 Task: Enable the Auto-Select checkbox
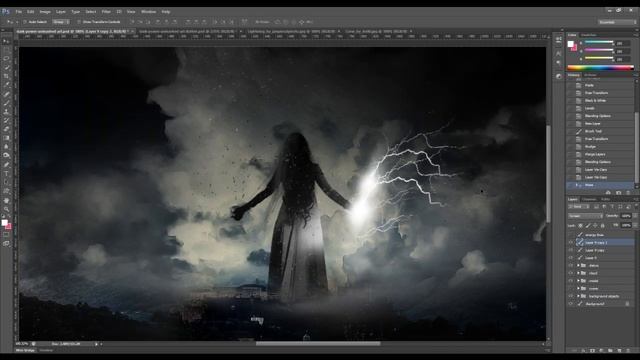tap(25, 22)
